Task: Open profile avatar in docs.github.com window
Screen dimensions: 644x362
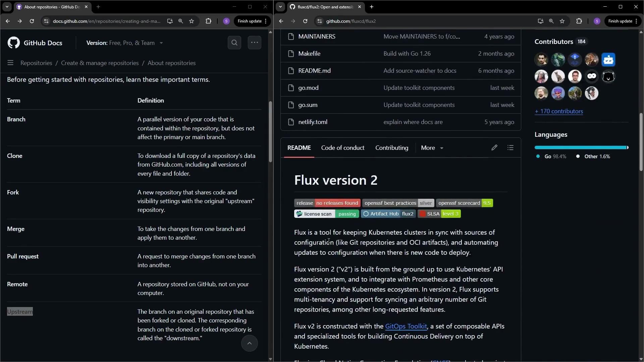Action: (x=226, y=21)
